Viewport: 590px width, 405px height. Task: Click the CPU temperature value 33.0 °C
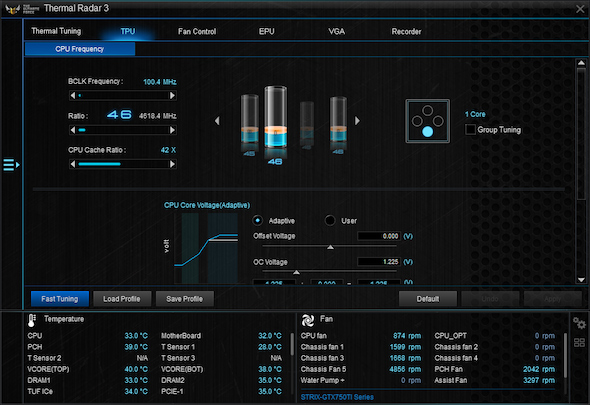tap(136, 336)
